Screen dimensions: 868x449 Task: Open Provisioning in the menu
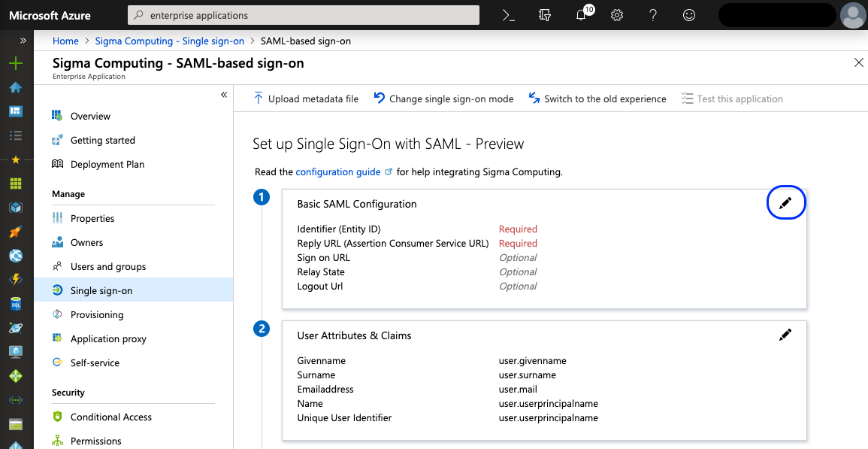point(134,315)
